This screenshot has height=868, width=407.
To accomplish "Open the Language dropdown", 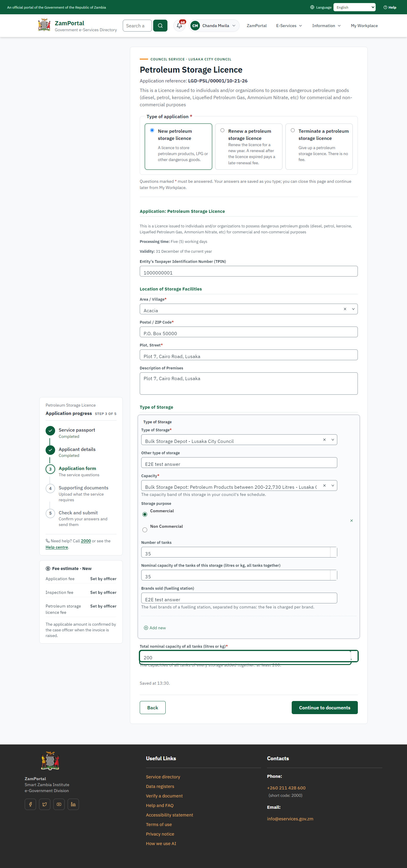I will click(x=354, y=7).
